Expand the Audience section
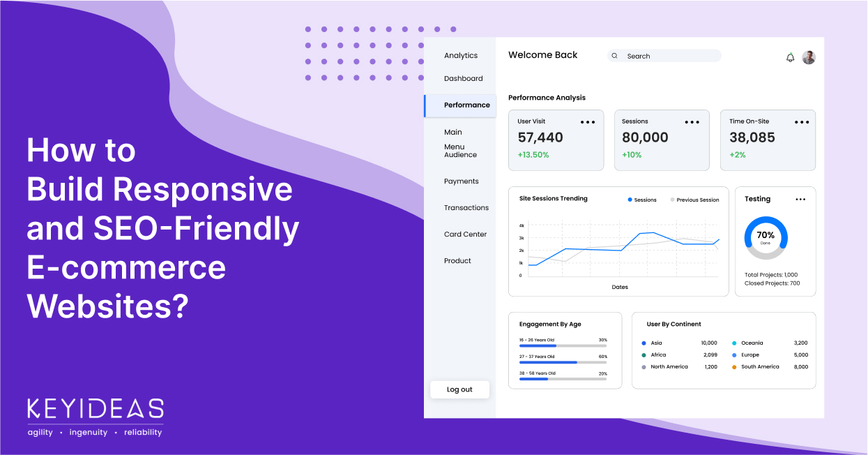868x455 pixels. coord(461,154)
